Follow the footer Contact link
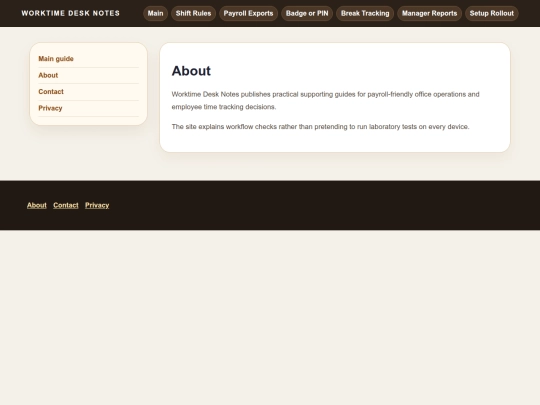The image size is (540, 405). point(66,205)
